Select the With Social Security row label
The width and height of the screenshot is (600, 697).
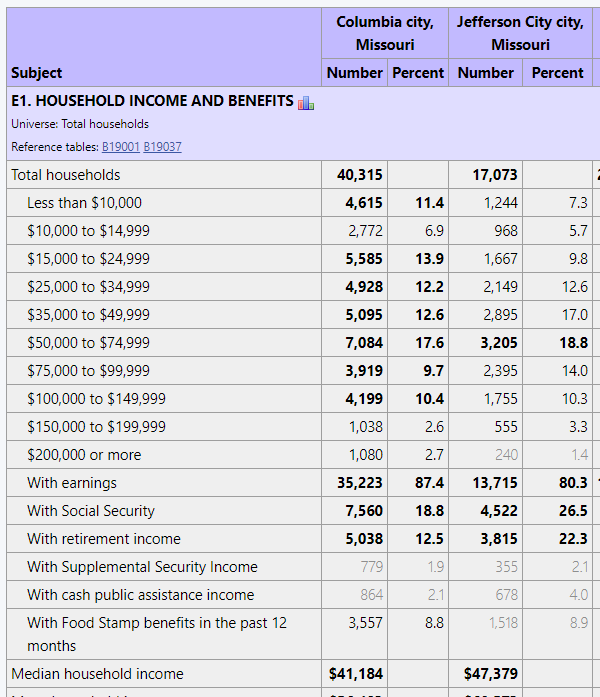[91, 511]
